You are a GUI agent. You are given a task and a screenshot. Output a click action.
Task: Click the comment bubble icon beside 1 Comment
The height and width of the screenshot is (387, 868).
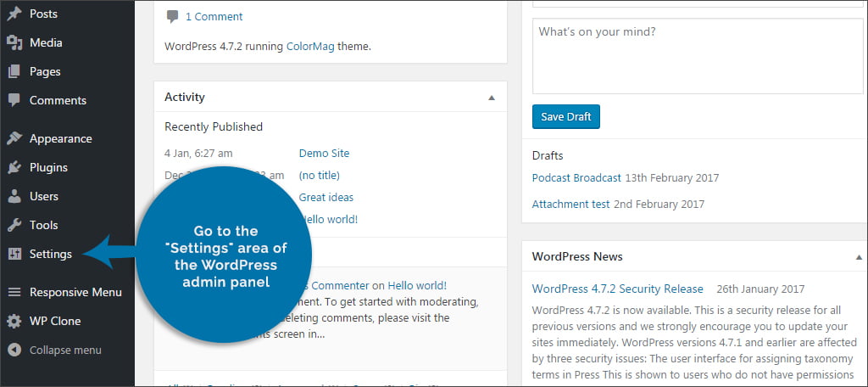tap(173, 17)
